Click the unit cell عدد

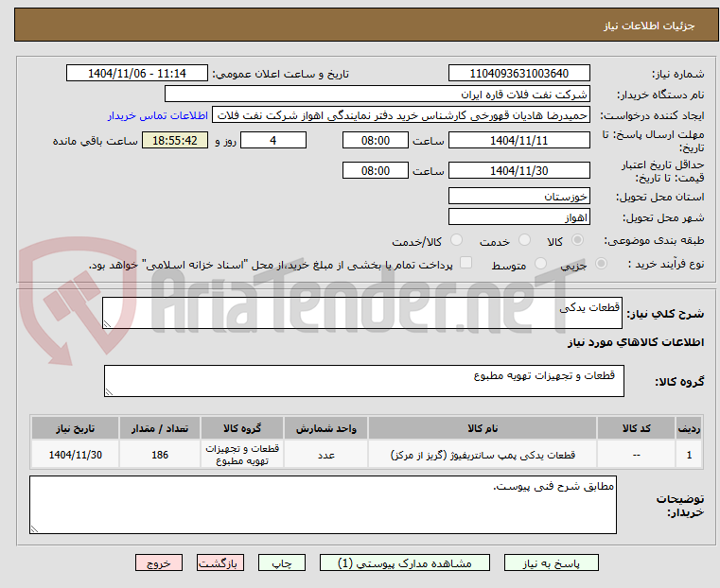point(326,455)
